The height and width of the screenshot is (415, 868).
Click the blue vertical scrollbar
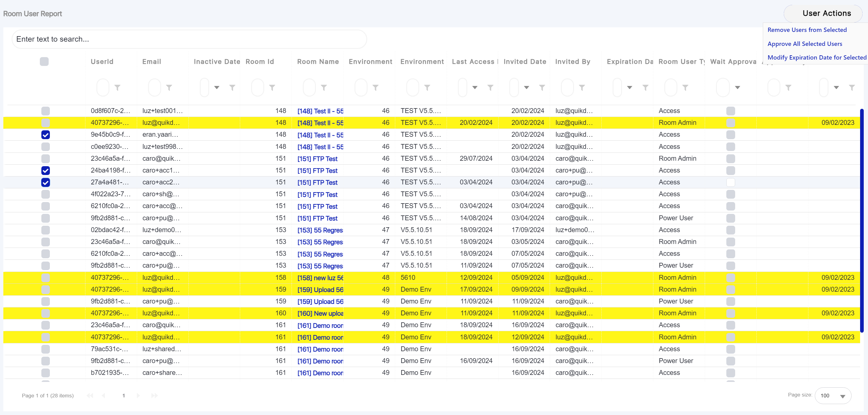(862, 221)
